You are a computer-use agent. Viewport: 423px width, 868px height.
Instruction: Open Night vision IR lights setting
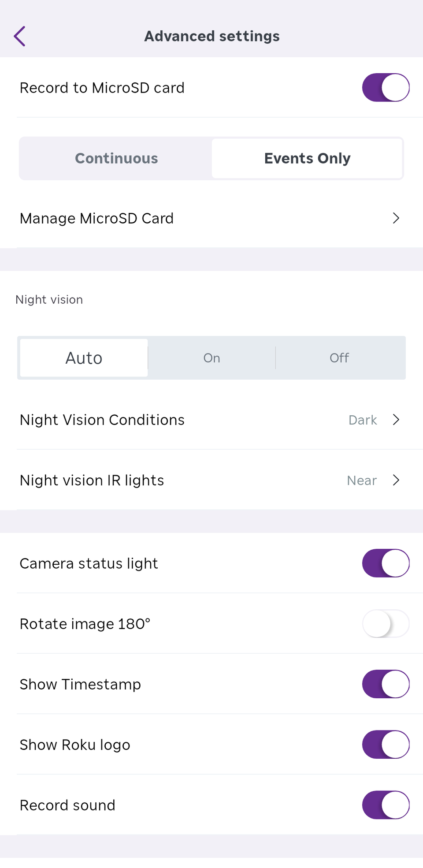[x=92, y=480]
